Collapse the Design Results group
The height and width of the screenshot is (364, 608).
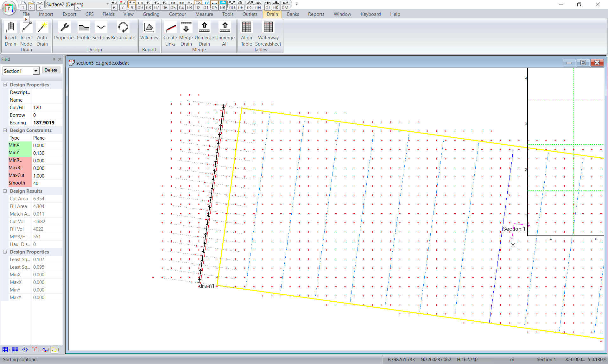pyautogui.click(x=5, y=191)
